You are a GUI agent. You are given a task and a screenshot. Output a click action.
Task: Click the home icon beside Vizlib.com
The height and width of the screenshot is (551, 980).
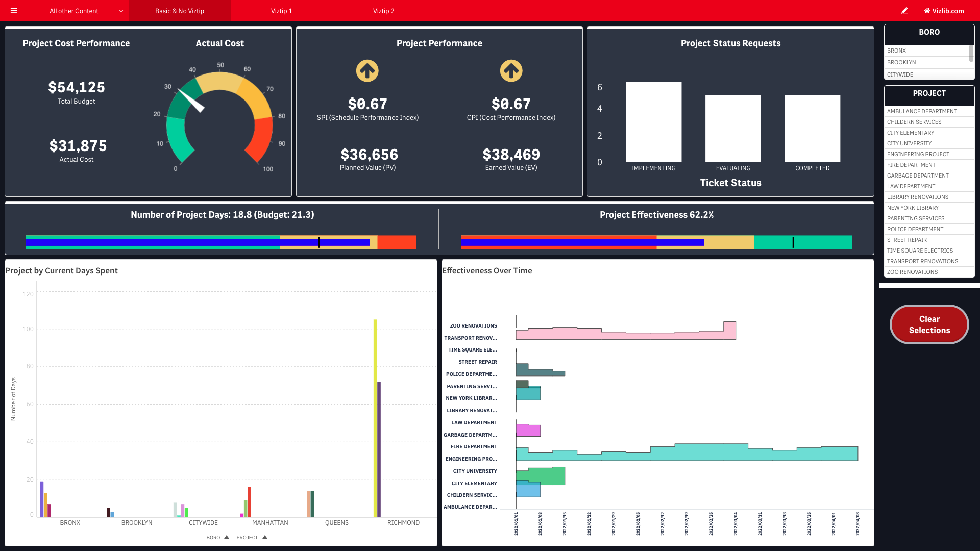[x=927, y=11]
